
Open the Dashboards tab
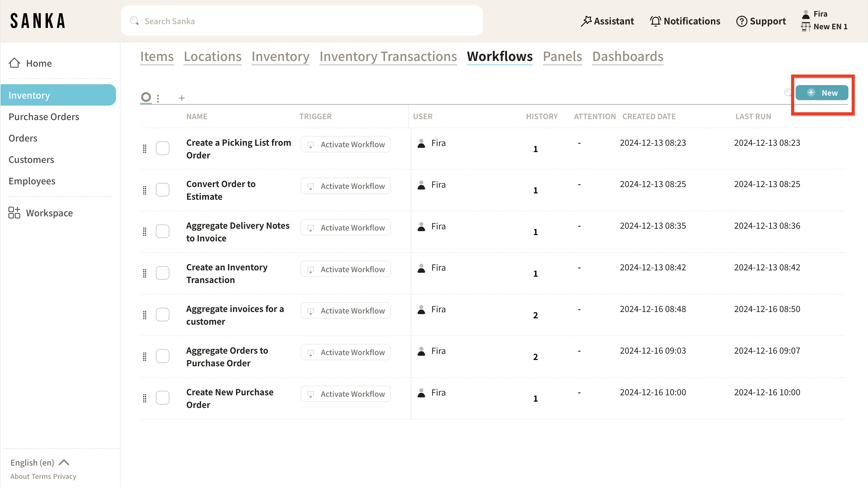point(627,56)
